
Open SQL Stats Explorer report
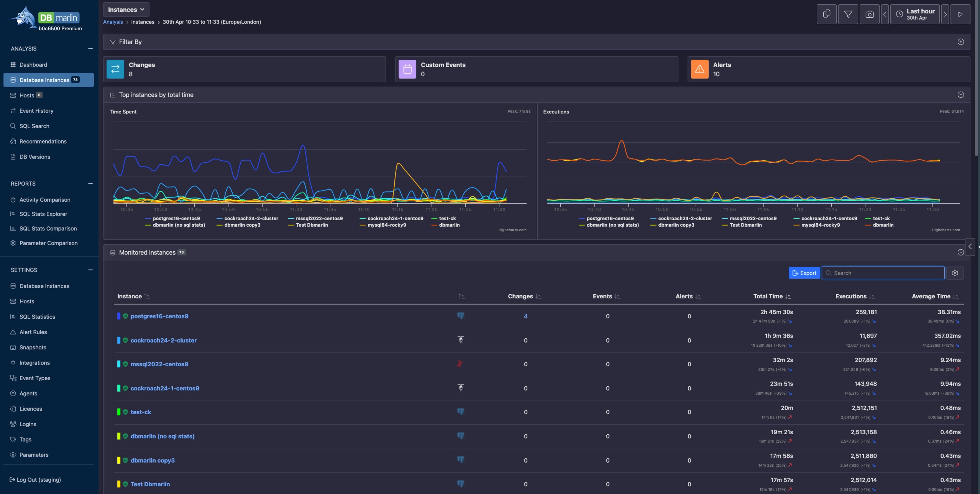[x=43, y=214]
